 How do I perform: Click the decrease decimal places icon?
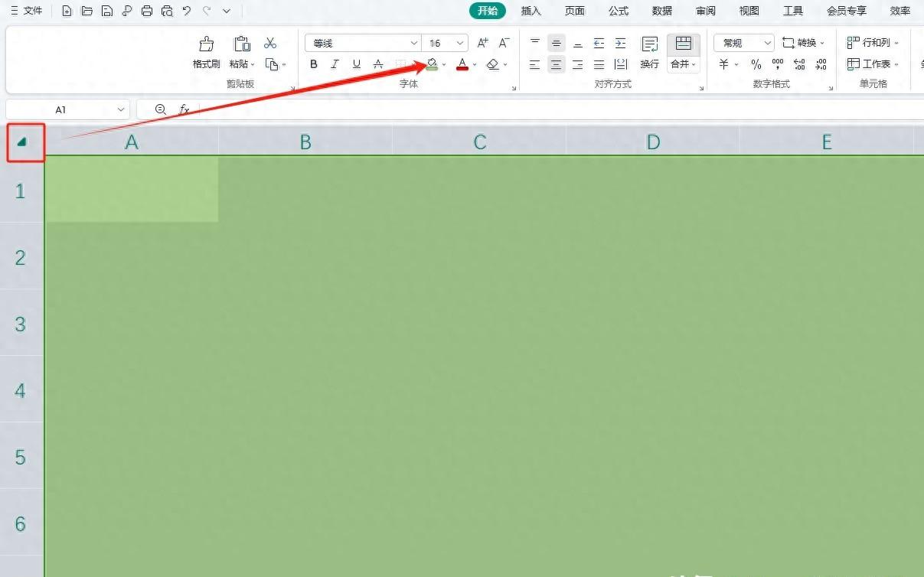821,64
